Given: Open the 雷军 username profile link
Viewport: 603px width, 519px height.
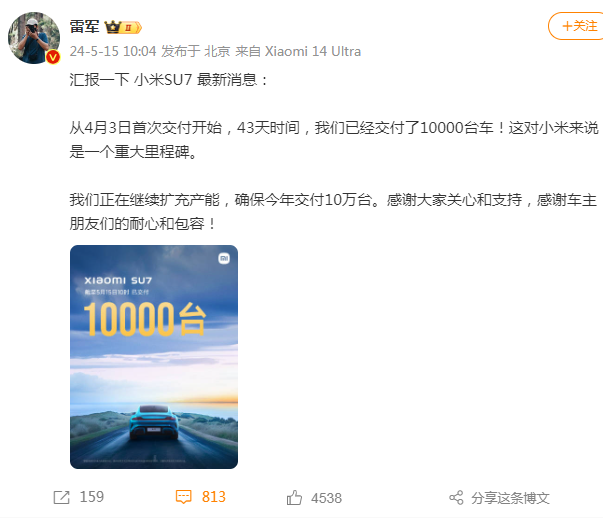Looking at the screenshot, I should point(84,27).
